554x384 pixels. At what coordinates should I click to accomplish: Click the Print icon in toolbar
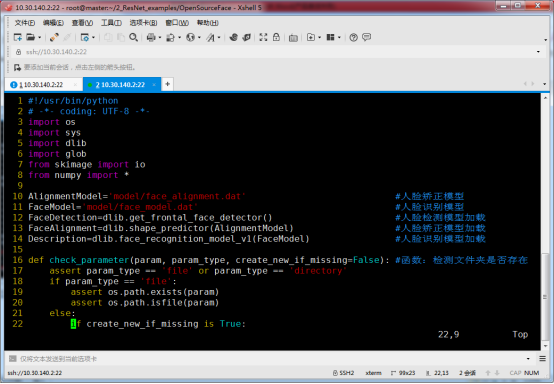point(151,37)
